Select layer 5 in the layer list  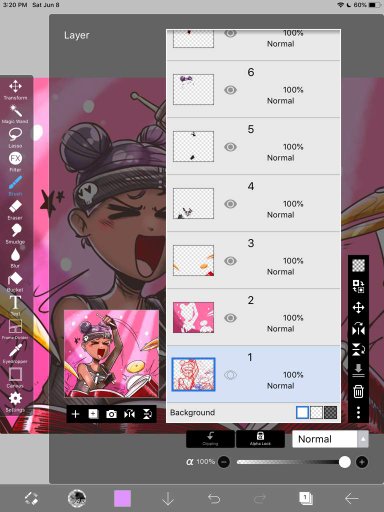253,146
